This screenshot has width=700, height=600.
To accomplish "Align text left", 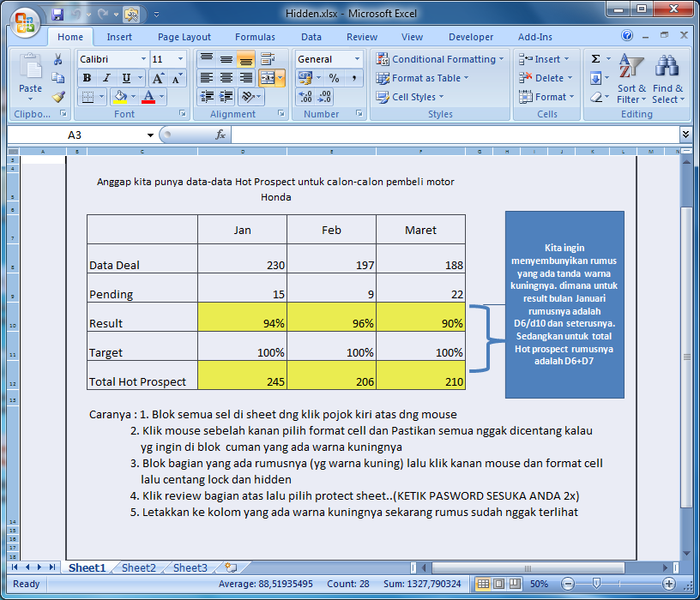I will pos(206,78).
